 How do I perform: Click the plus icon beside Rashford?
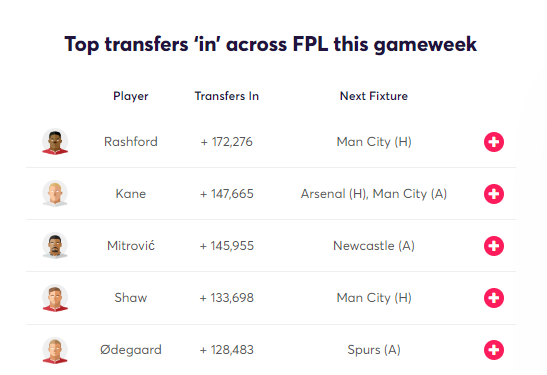(494, 142)
